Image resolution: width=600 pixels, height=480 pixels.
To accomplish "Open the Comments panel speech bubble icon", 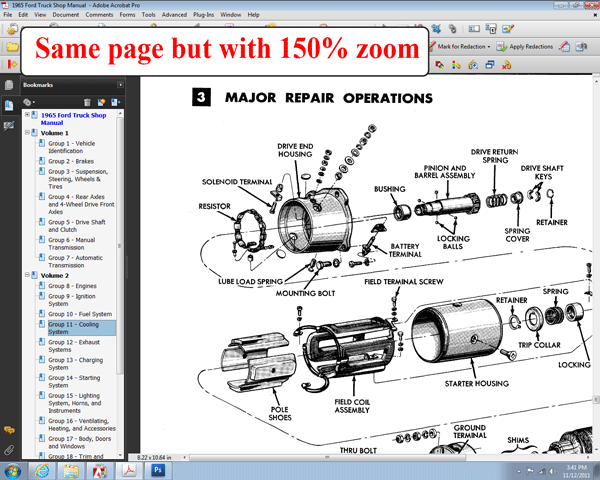I will point(9,430).
